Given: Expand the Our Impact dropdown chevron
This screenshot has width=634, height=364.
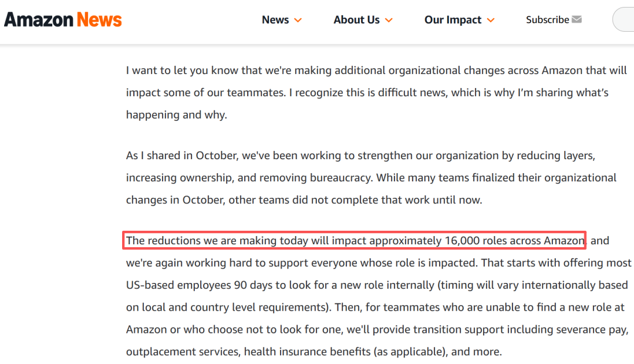Looking at the screenshot, I should tap(491, 21).
